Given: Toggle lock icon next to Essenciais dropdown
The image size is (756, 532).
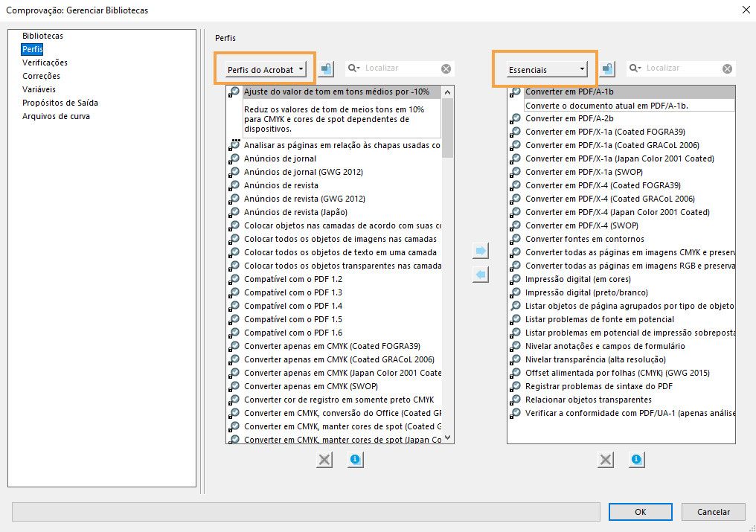Looking at the screenshot, I should pos(607,69).
